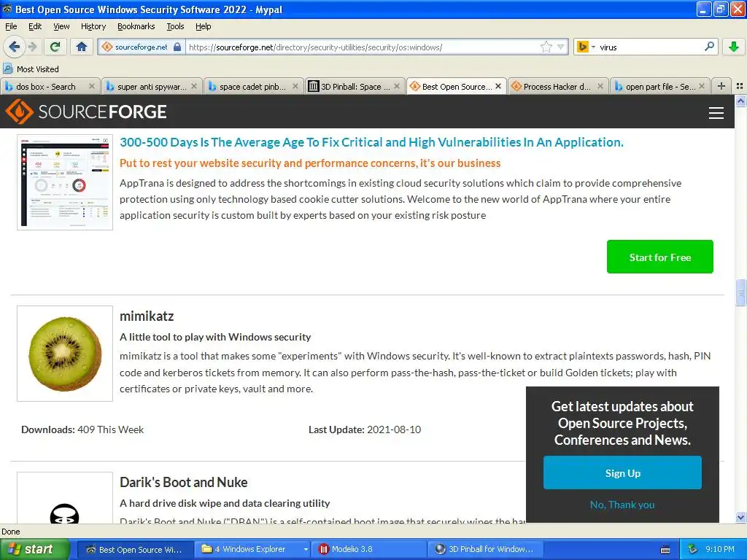The height and width of the screenshot is (560, 747).
Task: Click the search box containing 'virus'
Action: 650,47
